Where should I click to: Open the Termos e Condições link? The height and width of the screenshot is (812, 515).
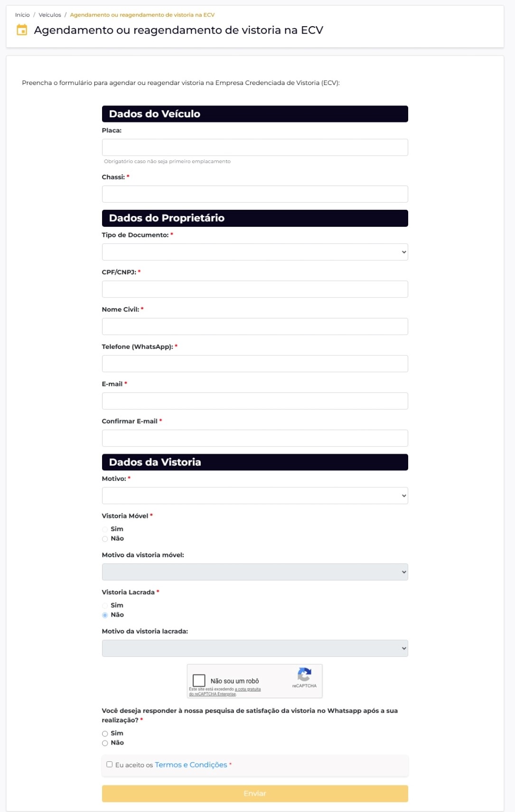pyautogui.click(x=191, y=765)
